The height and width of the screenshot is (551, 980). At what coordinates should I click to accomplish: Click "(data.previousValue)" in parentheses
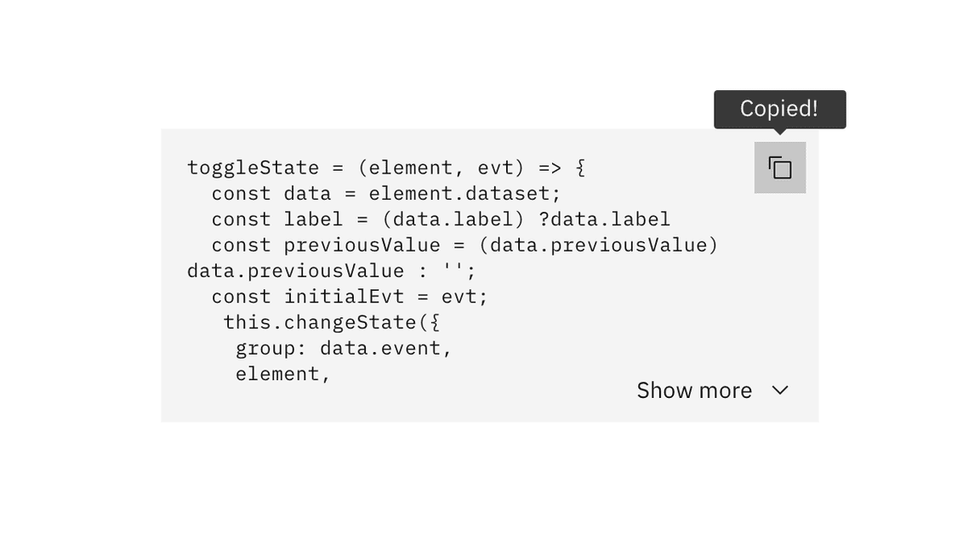(x=598, y=245)
